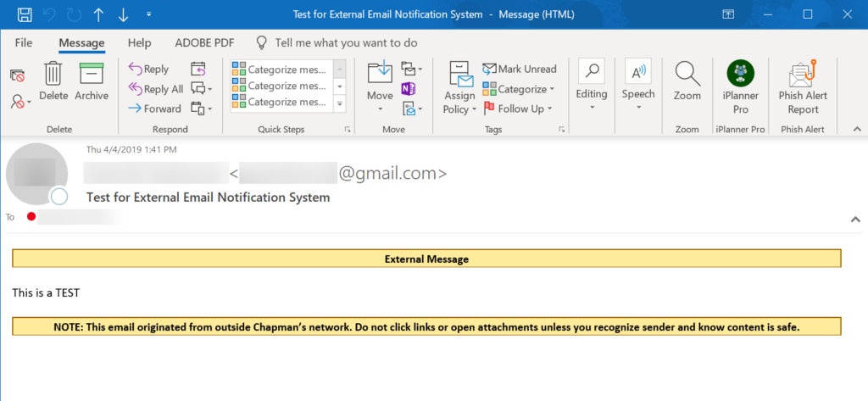Click the Ignore conversation icon
The image size is (868, 401).
pyautogui.click(x=17, y=76)
